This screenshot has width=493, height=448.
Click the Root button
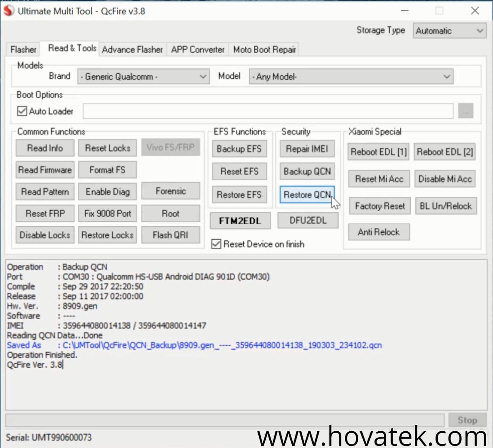171,213
